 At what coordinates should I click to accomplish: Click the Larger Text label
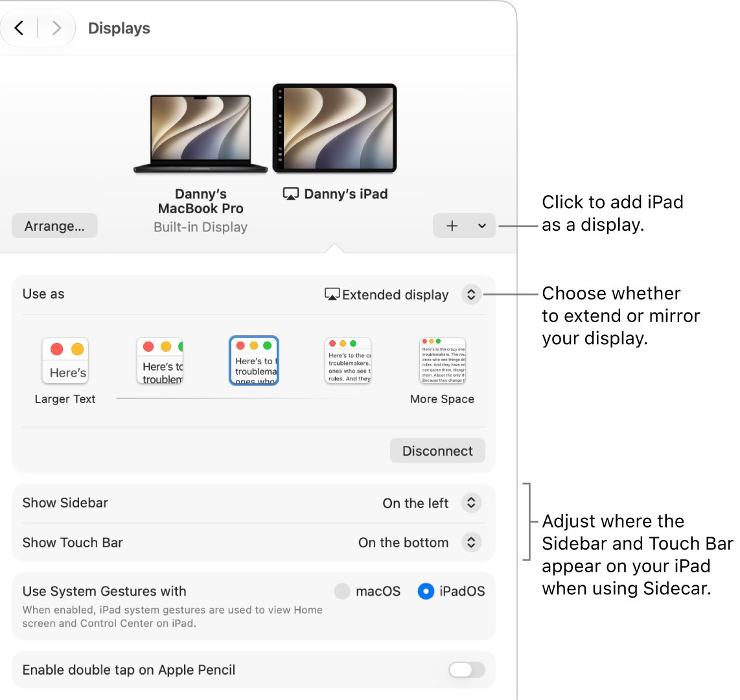click(65, 399)
